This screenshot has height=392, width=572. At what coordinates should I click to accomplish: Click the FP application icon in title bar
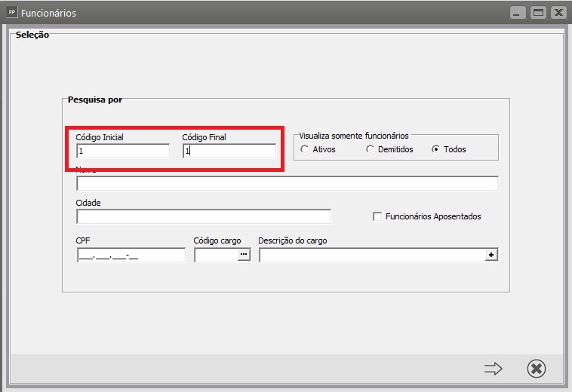click(x=11, y=12)
